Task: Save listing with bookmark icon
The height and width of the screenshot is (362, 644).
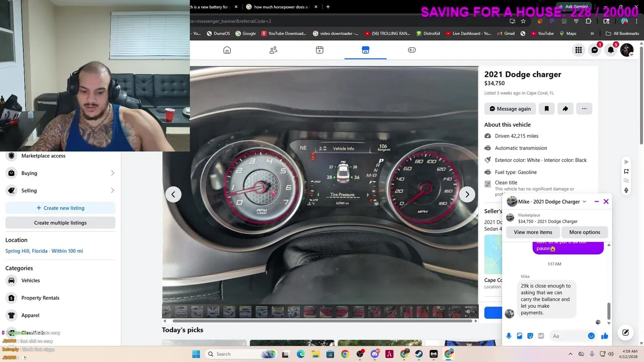Action: click(546, 109)
